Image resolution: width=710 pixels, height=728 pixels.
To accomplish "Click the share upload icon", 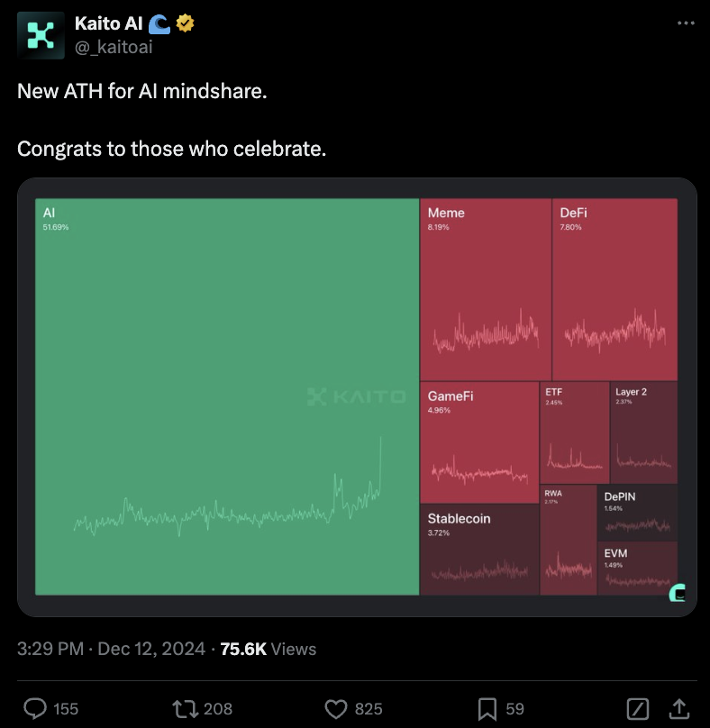I will coord(678,708).
